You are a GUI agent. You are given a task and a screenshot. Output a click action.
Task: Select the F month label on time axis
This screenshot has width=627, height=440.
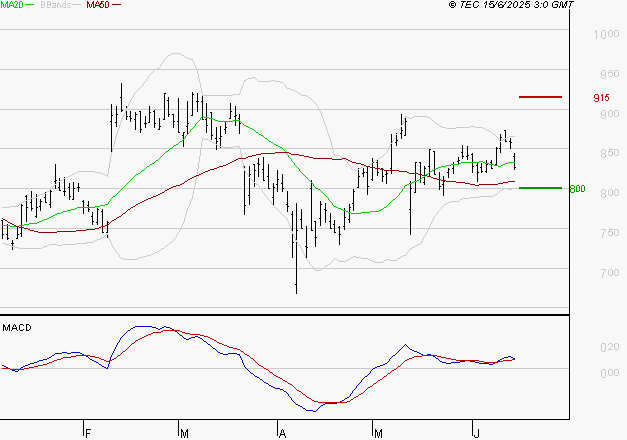(x=88, y=433)
